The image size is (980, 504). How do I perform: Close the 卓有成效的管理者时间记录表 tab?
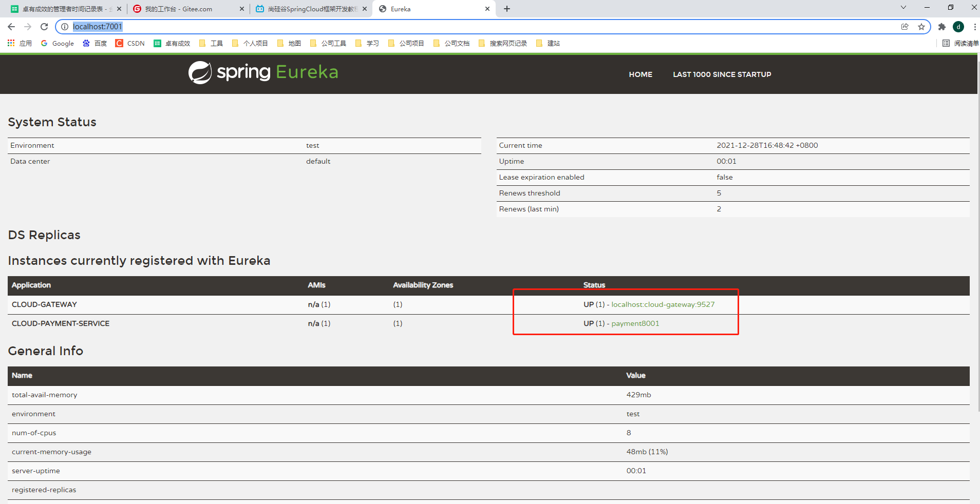tap(119, 9)
